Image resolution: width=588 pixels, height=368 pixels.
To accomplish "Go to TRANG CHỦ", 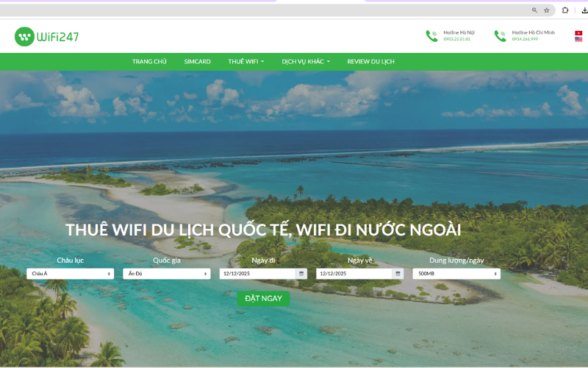I will coord(149,62).
